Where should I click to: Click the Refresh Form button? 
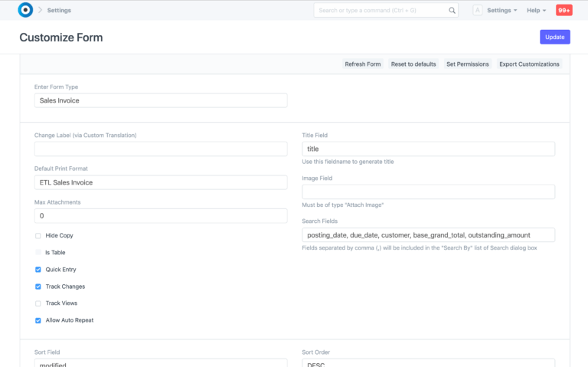pyautogui.click(x=362, y=64)
